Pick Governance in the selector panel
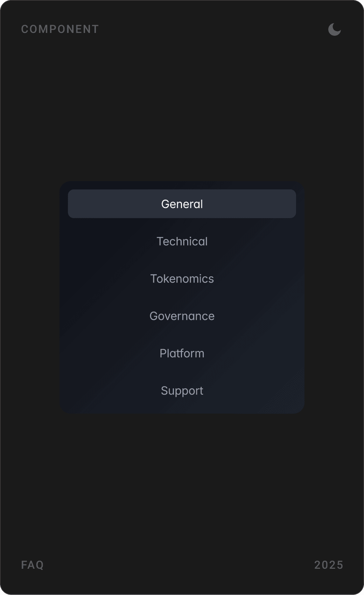The height and width of the screenshot is (595, 364). [x=182, y=316]
